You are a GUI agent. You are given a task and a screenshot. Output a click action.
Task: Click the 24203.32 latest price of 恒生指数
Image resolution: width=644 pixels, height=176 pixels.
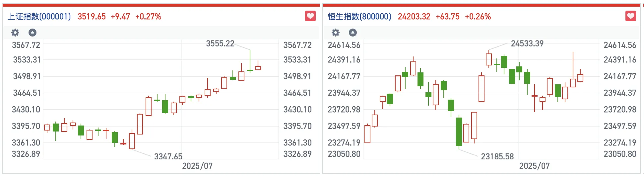coord(414,17)
